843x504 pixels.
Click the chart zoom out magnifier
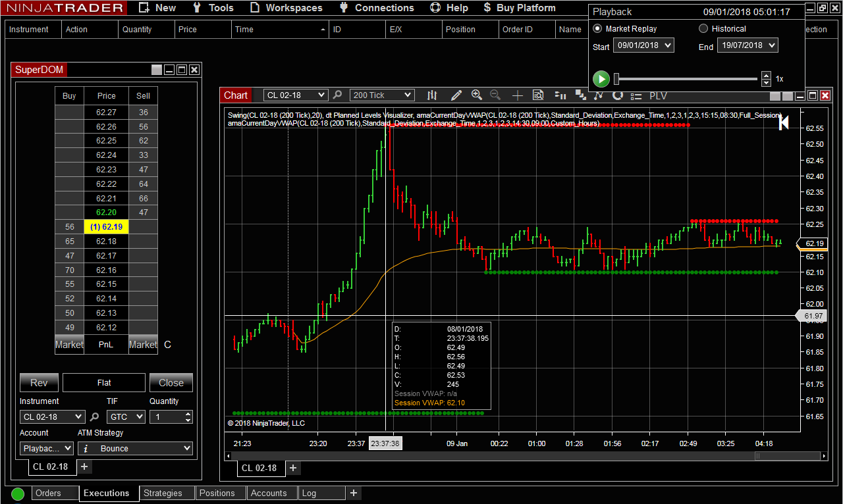(x=495, y=95)
